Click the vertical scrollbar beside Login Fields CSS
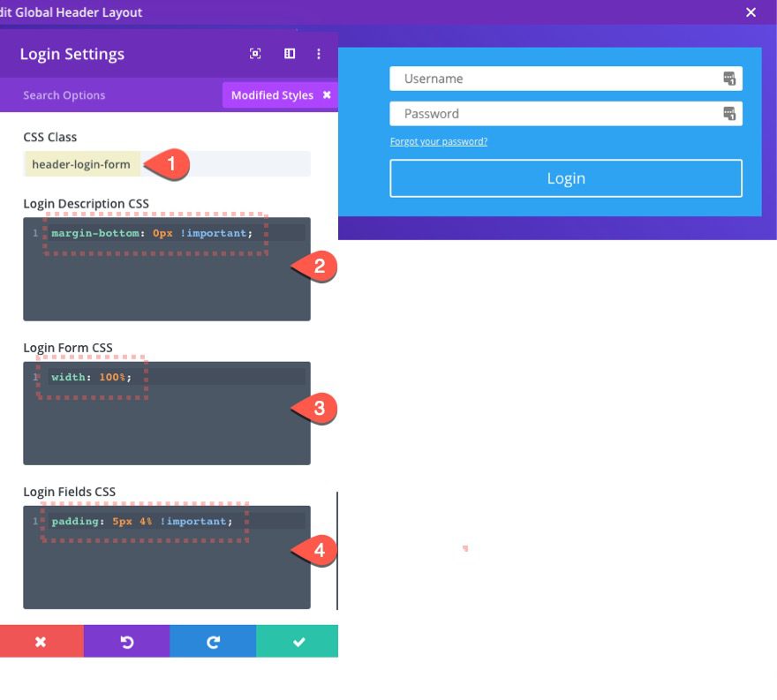The image size is (777, 700). click(x=337, y=547)
